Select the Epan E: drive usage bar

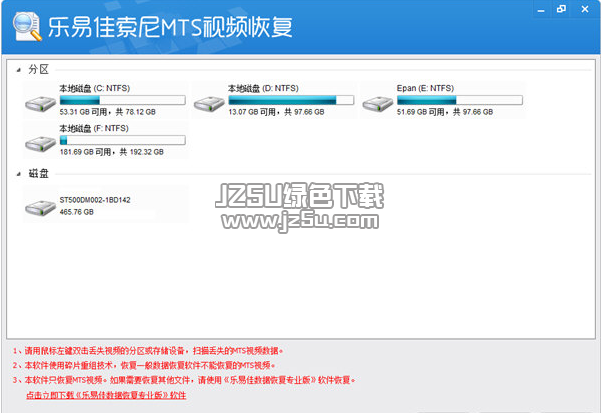coord(460,100)
